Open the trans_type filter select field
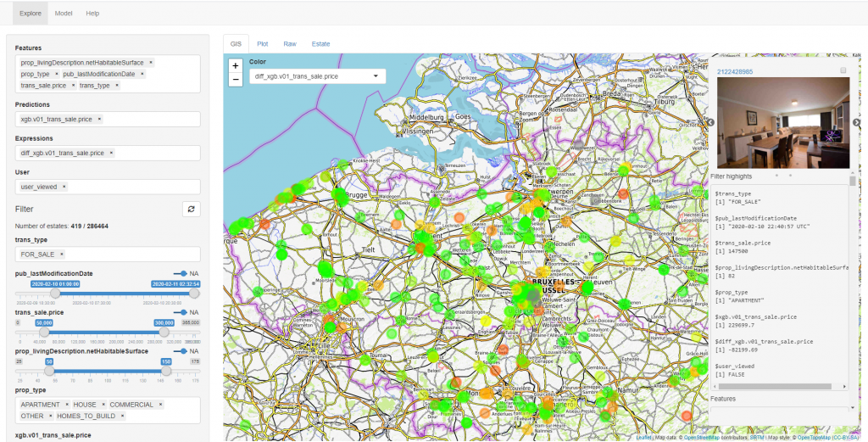The height and width of the screenshot is (442, 868). (x=108, y=255)
